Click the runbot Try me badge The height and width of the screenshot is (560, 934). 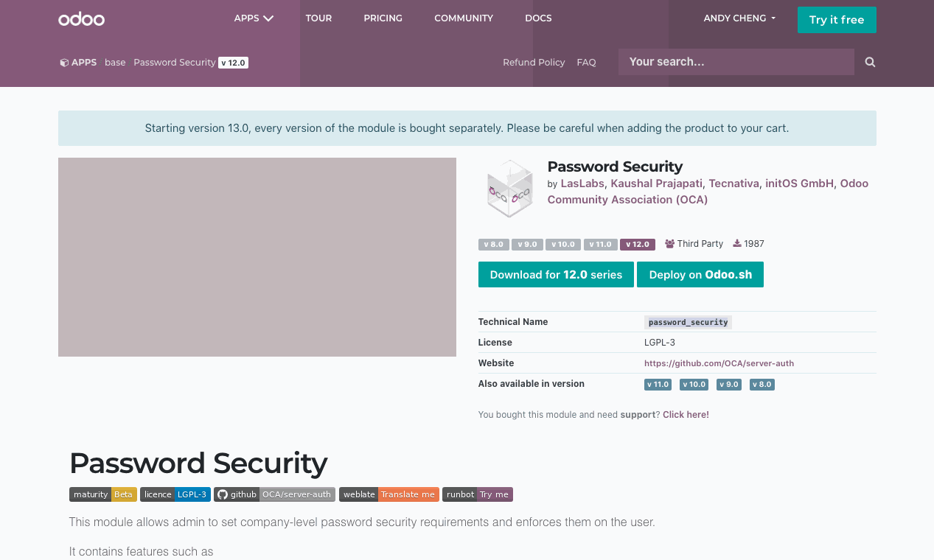tap(477, 494)
